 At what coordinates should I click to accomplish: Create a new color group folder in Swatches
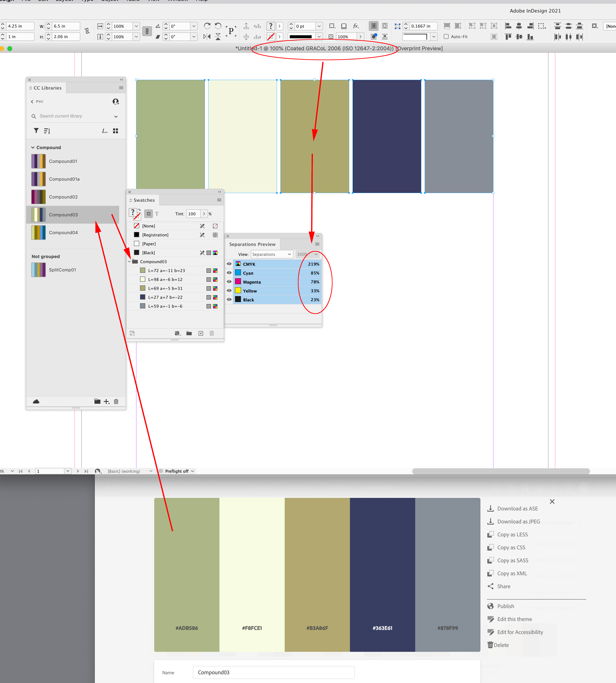pyautogui.click(x=189, y=333)
